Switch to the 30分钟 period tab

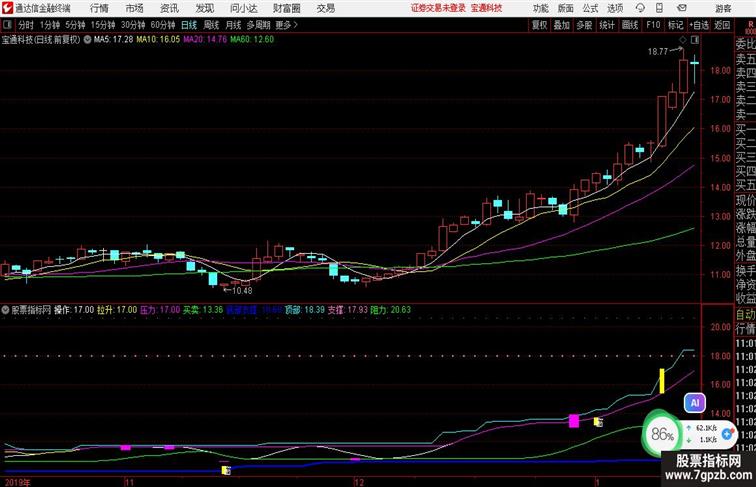tap(133, 25)
